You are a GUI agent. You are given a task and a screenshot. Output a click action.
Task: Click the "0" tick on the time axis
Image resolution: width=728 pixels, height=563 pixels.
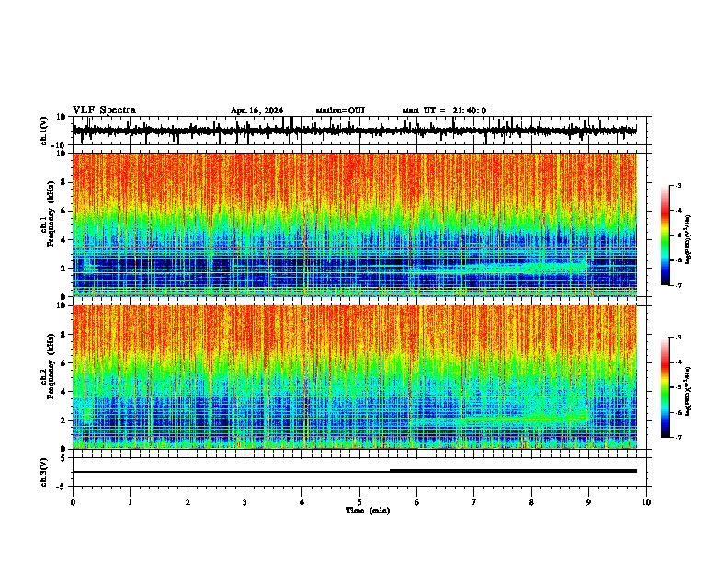point(73,502)
